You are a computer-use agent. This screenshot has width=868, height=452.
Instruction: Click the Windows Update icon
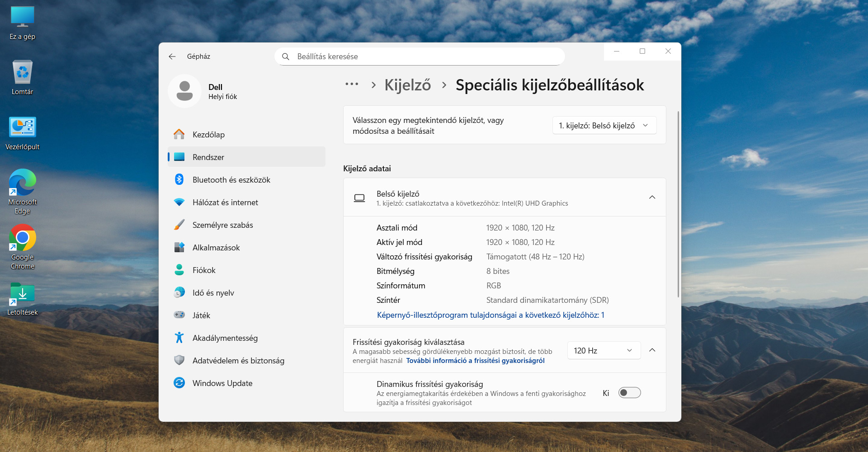(x=179, y=383)
